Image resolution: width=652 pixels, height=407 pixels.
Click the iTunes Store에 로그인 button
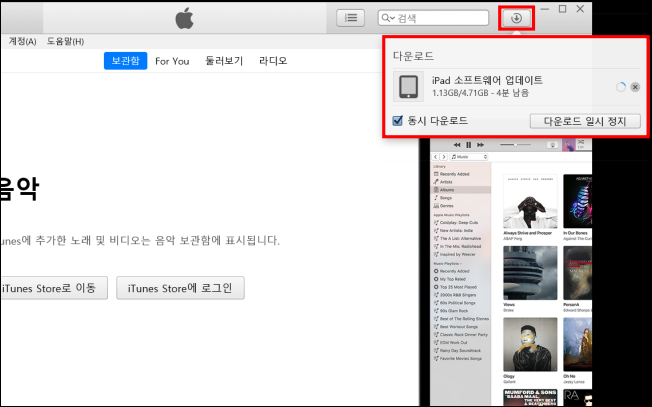(x=180, y=288)
